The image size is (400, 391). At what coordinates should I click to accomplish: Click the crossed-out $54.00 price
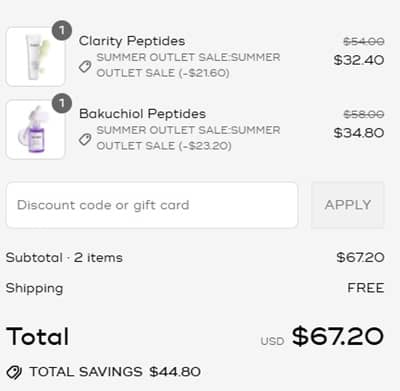[364, 41]
